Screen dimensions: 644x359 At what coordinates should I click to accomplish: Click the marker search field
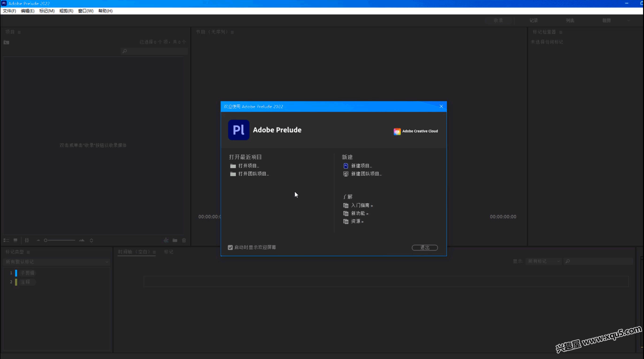click(598, 261)
